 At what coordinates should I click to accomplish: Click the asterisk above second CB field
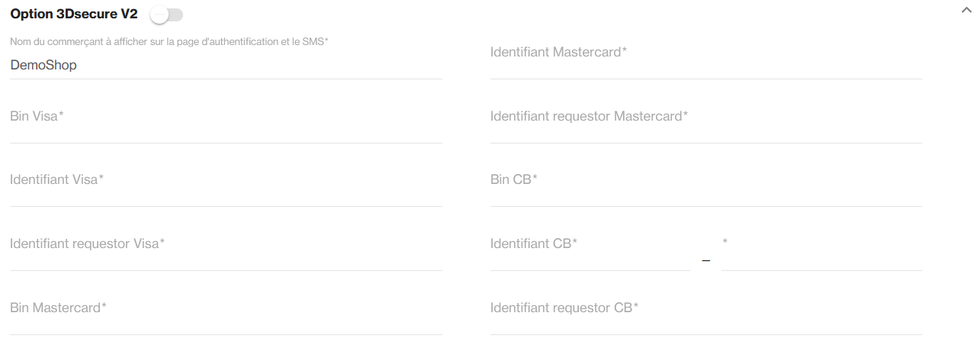click(725, 242)
